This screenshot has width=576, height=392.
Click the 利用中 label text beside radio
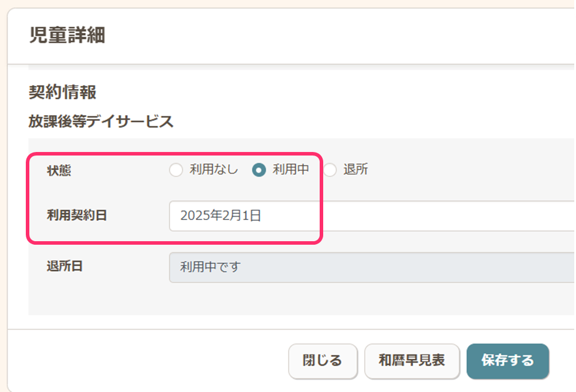tap(290, 170)
